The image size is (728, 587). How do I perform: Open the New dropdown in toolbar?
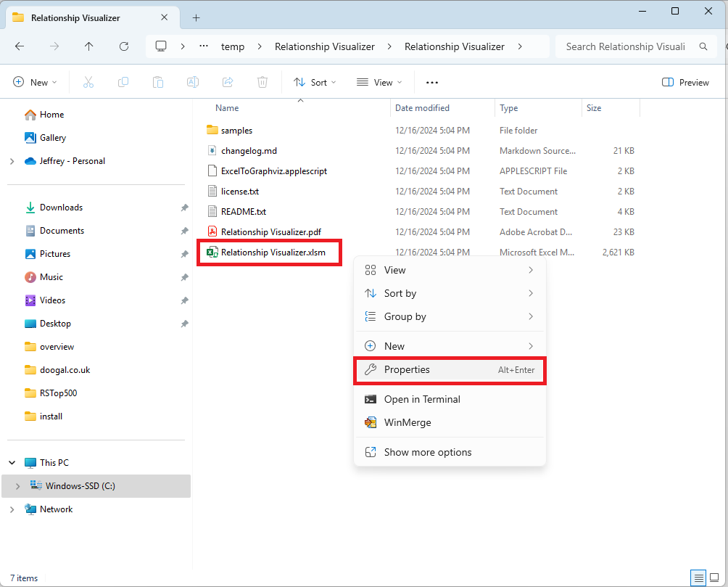pyautogui.click(x=35, y=83)
